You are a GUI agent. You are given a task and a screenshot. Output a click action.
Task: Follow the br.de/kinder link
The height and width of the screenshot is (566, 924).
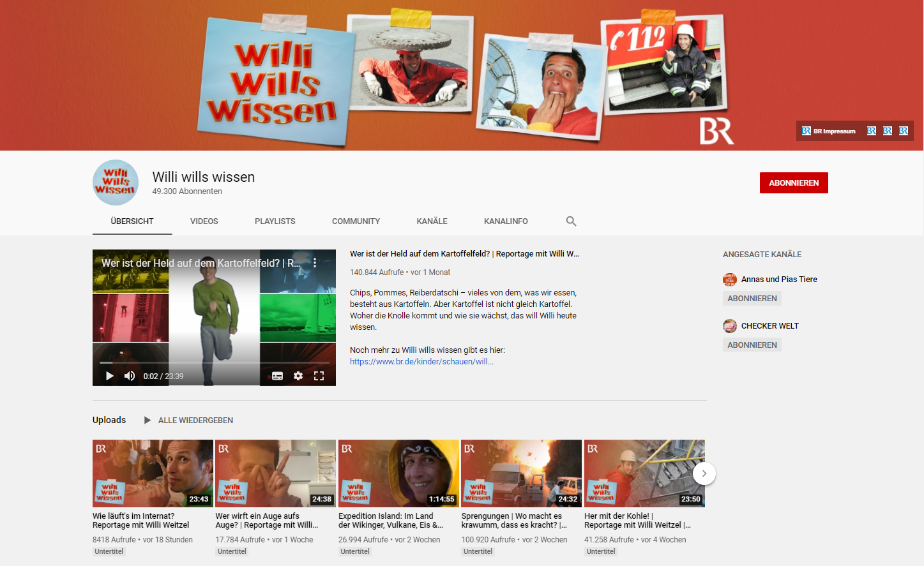(421, 361)
